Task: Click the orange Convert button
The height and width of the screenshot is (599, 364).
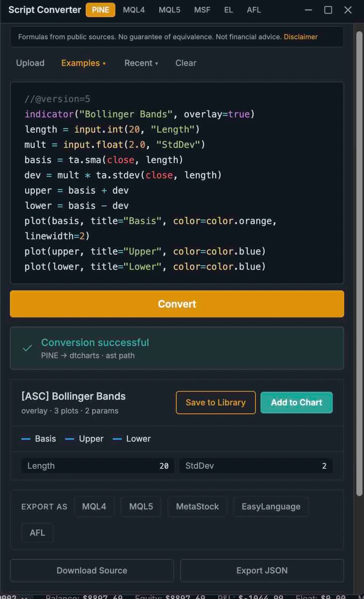Action: coord(177,304)
